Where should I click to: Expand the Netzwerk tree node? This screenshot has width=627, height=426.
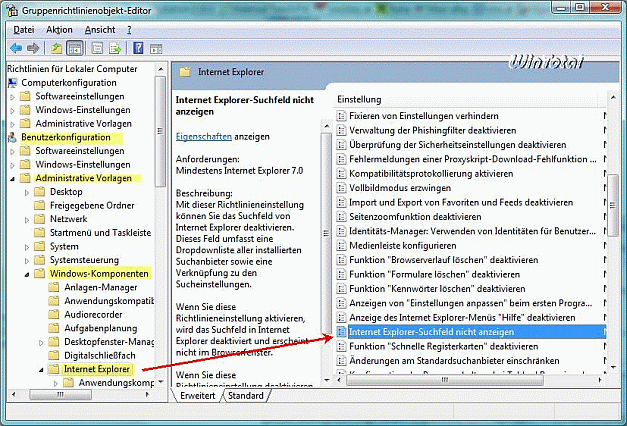[x=27, y=220]
